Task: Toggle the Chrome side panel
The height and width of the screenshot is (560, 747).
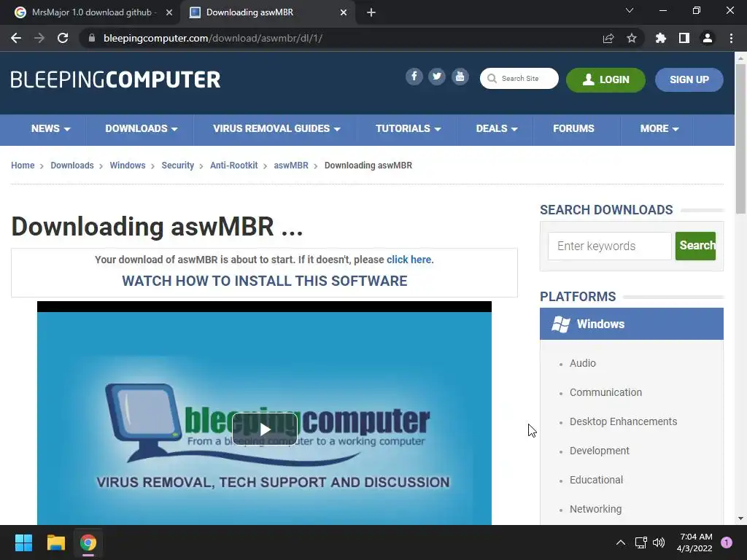Action: pyautogui.click(x=684, y=38)
